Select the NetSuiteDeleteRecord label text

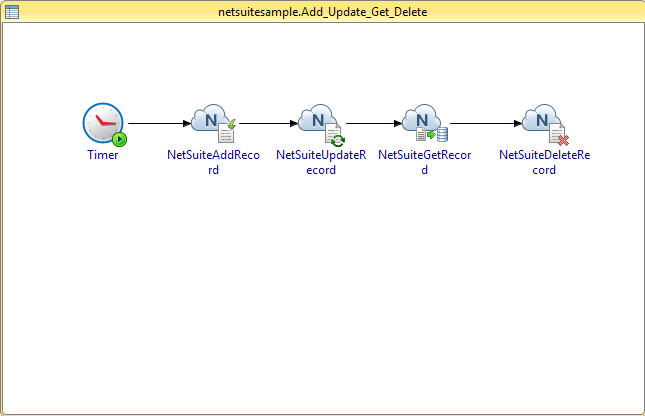544,163
